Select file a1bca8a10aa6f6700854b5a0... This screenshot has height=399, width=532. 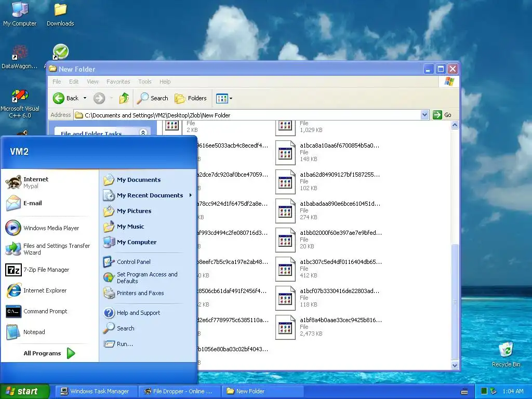pyautogui.click(x=328, y=152)
